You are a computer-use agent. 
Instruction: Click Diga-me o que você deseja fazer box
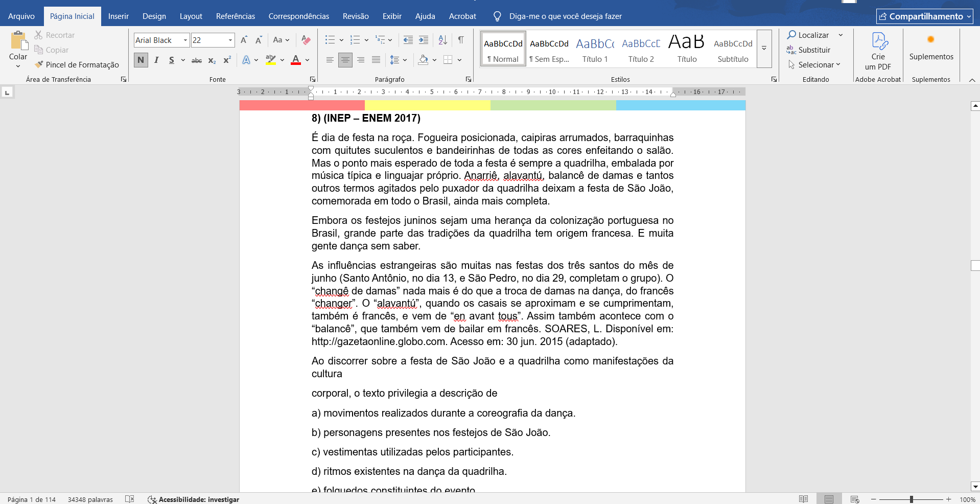click(x=565, y=16)
